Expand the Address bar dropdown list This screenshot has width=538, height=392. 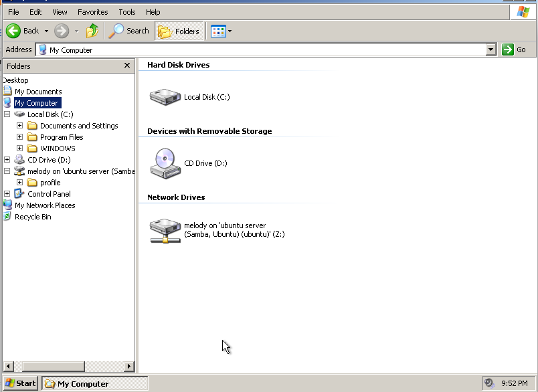(x=491, y=50)
